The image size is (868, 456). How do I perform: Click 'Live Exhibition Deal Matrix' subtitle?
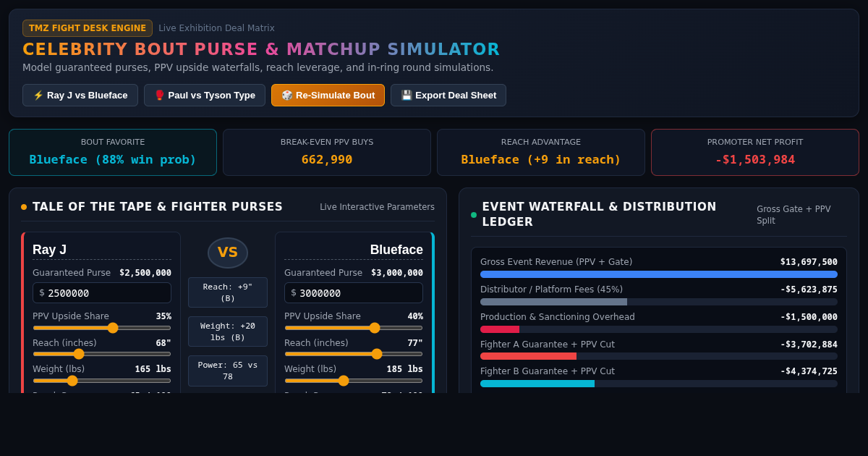point(217,28)
